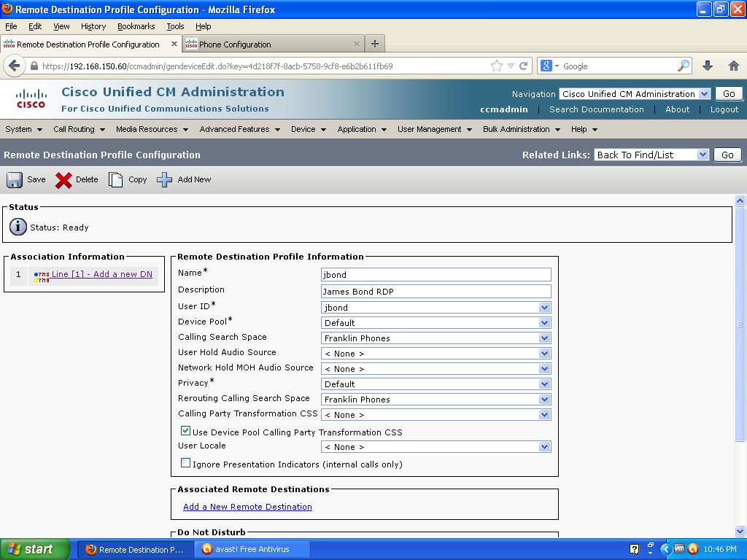The height and width of the screenshot is (560, 747).
Task: Close the Remote Destination Profile Configuration tab
Action: [174, 44]
